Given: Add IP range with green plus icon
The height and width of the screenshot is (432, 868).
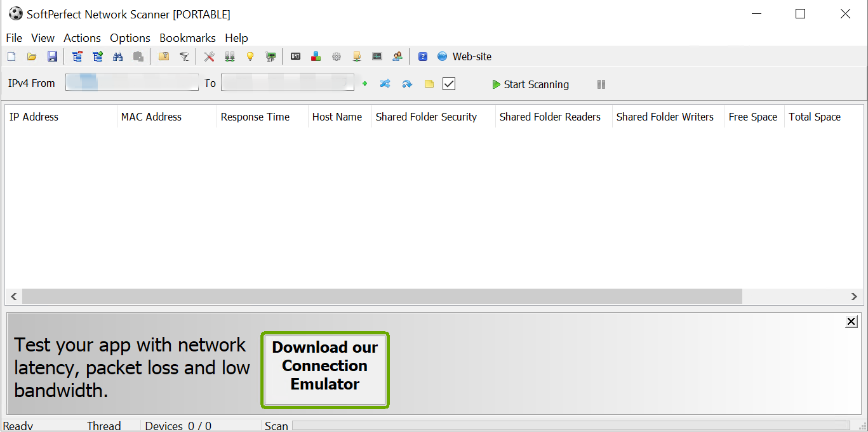Looking at the screenshot, I should click(x=364, y=84).
